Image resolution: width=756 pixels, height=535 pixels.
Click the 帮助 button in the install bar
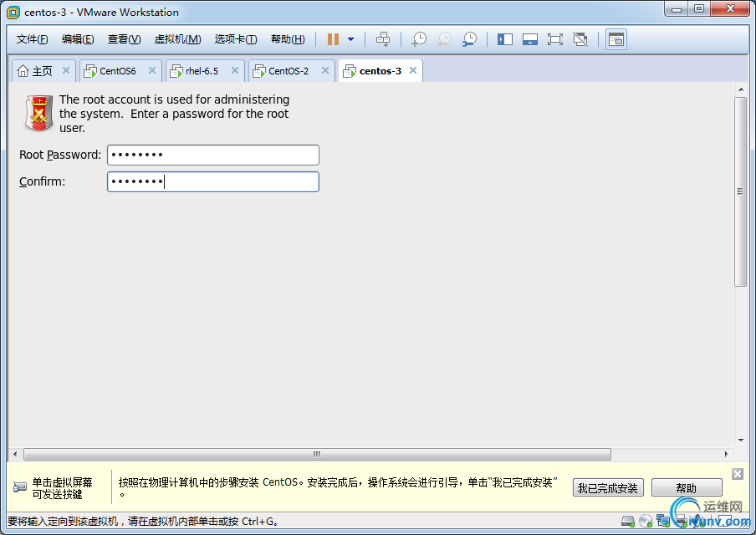pyautogui.click(x=687, y=488)
